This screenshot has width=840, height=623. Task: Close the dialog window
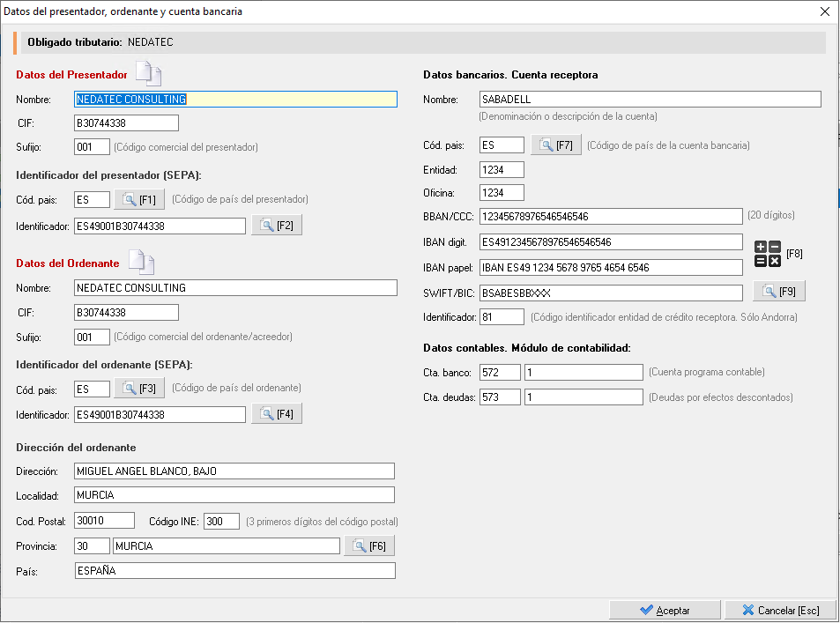825,11
